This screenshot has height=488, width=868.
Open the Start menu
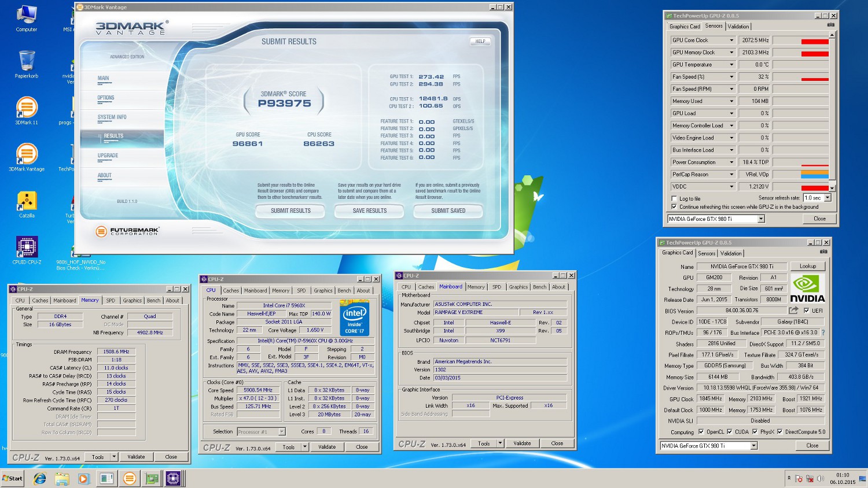tap(12, 478)
